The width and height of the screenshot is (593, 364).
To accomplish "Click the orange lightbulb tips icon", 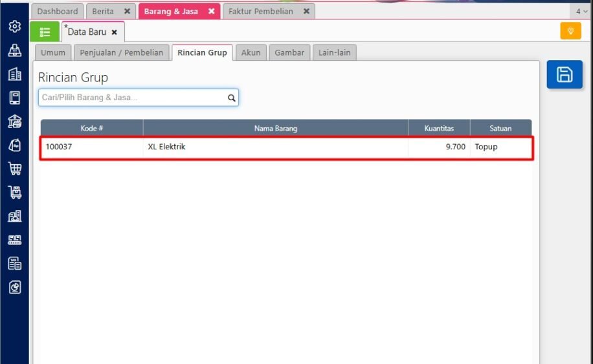I will point(570,31).
